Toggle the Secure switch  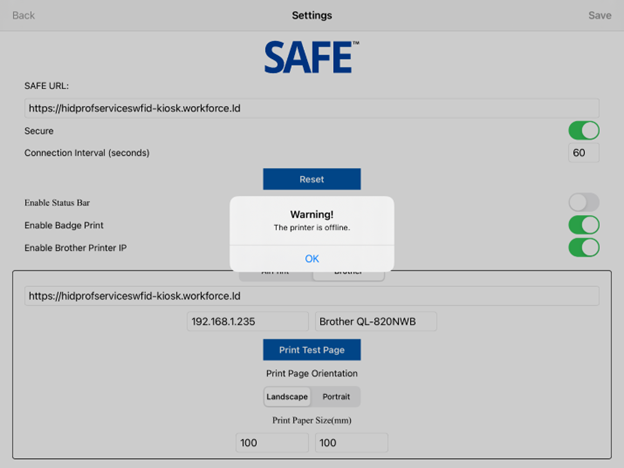point(584,131)
